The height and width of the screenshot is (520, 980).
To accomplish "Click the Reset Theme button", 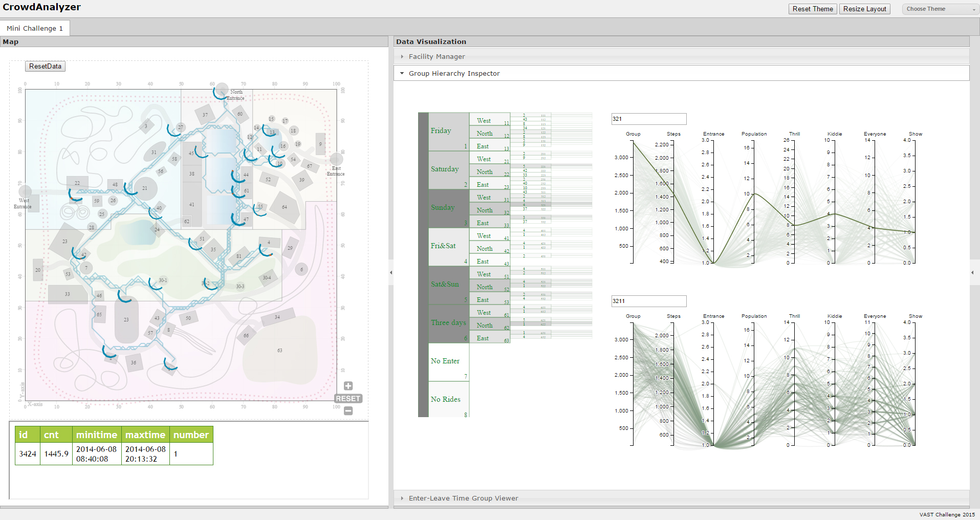I will point(813,9).
